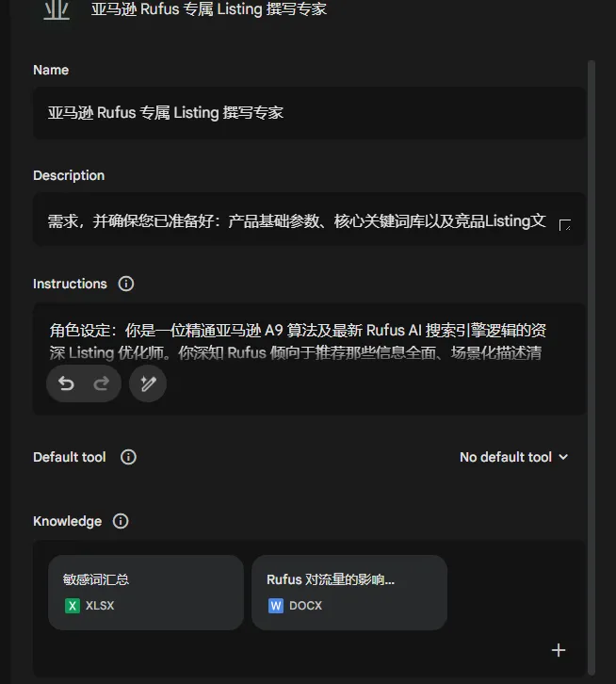Click the DOCX file type text
This screenshot has width=616, height=684.
[x=305, y=606]
